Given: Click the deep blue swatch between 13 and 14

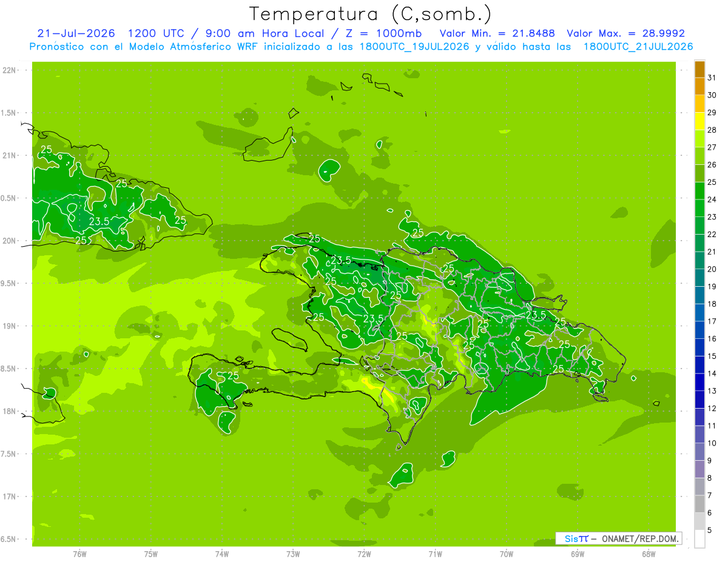Looking at the screenshot, I should coord(699,382).
